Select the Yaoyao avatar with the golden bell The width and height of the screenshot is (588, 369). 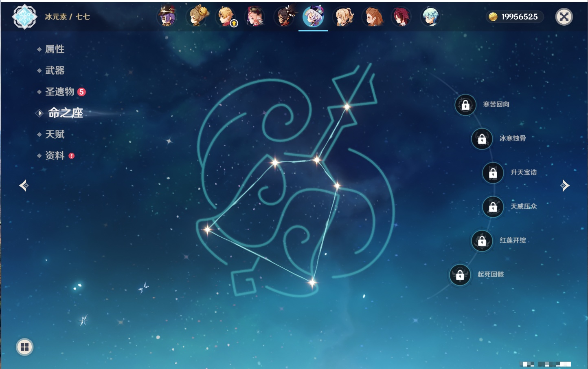click(x=197, y=17)
